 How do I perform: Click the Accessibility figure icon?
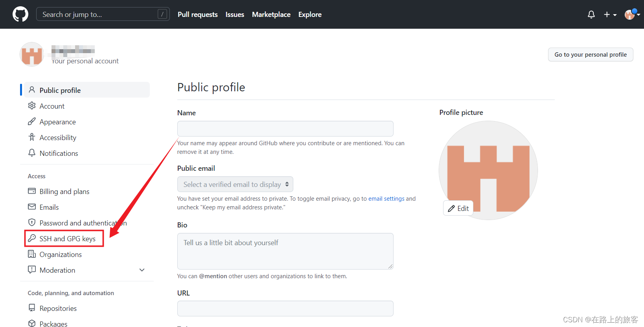pos(32,137)
